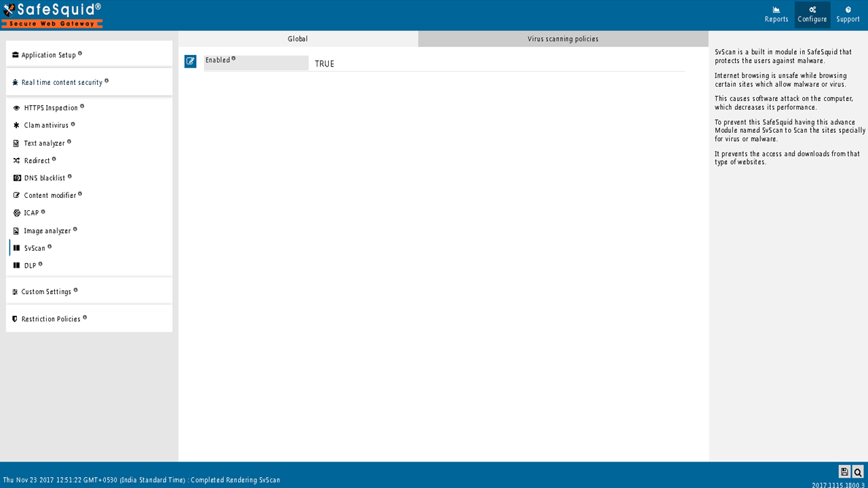Click the SvScan columns icon
The height and width of the screenshot is (488, 868).
pos(17,248)
